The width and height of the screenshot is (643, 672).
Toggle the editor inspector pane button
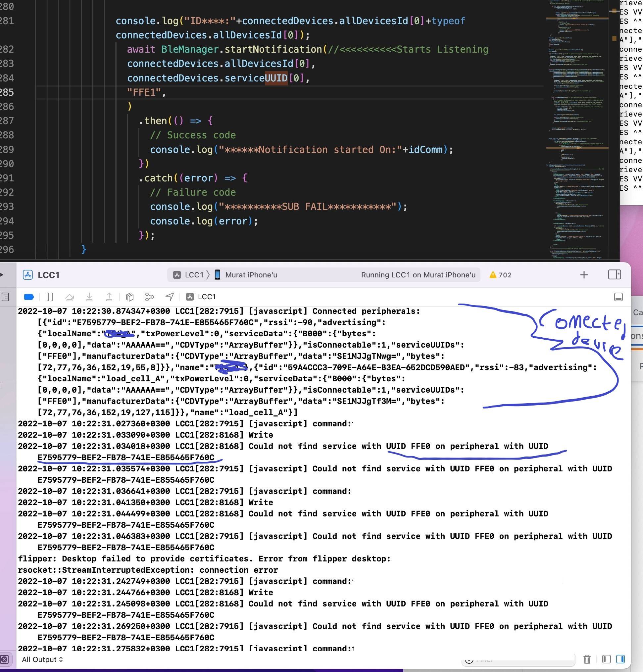tap(614, 274)
